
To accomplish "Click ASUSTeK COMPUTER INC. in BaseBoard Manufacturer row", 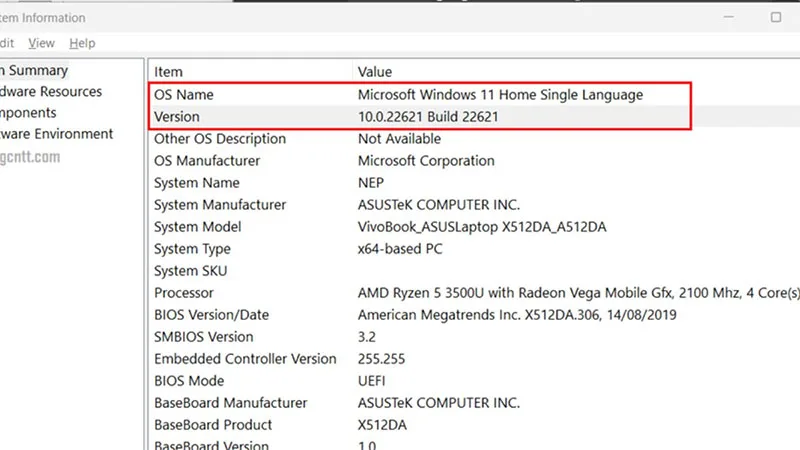I will [x=439, y=403].
